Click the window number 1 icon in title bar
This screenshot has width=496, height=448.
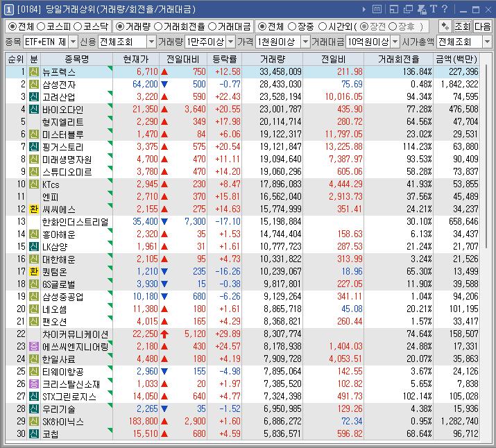8,10
